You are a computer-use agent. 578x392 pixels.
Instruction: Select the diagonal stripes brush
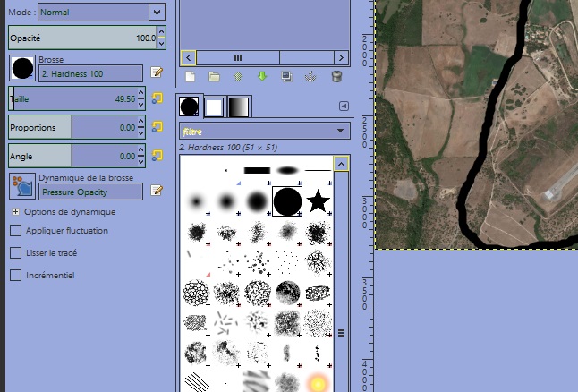pos(196,381)
